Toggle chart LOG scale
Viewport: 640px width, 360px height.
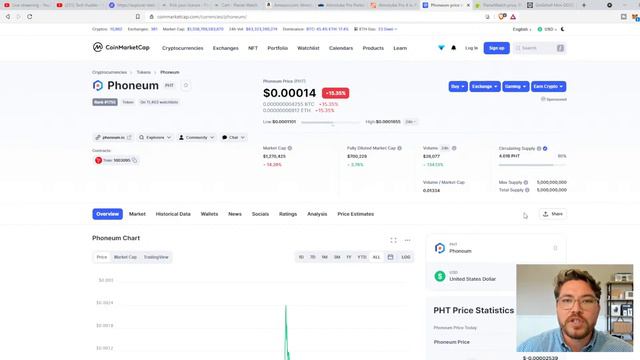pyautogui.click(x=406, y=257)
